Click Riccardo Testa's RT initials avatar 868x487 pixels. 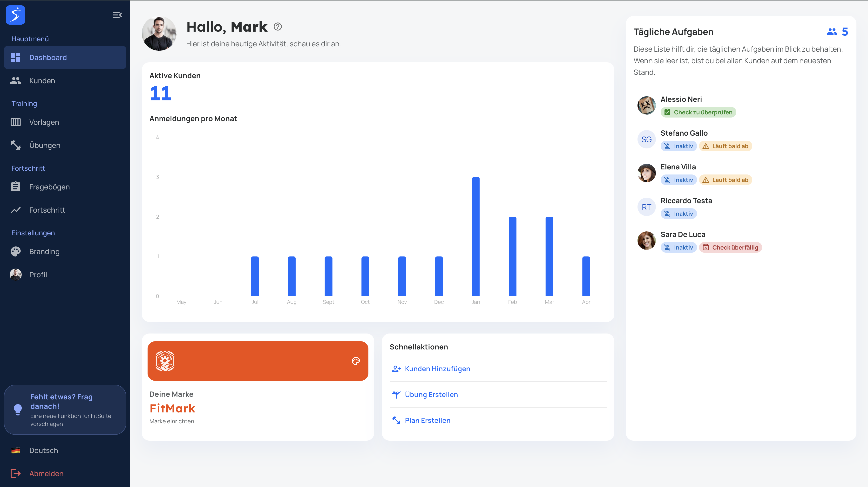click(x=647, y=207)
